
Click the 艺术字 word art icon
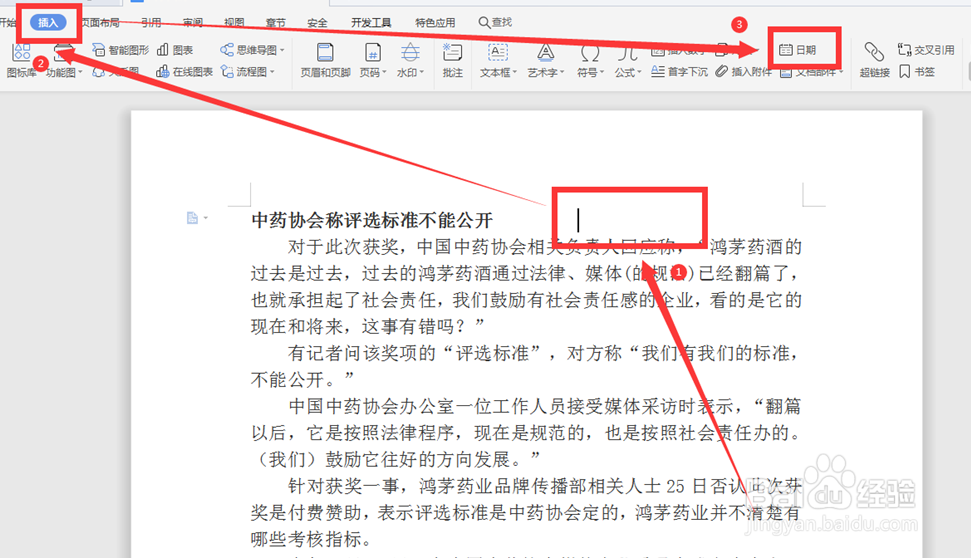[x=546, y=53]
